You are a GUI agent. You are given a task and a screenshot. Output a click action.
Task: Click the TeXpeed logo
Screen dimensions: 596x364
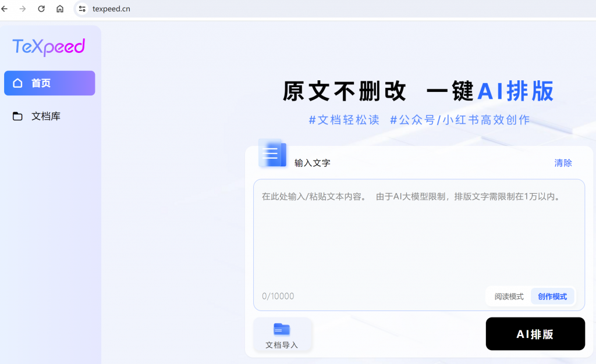coord(49,47)
